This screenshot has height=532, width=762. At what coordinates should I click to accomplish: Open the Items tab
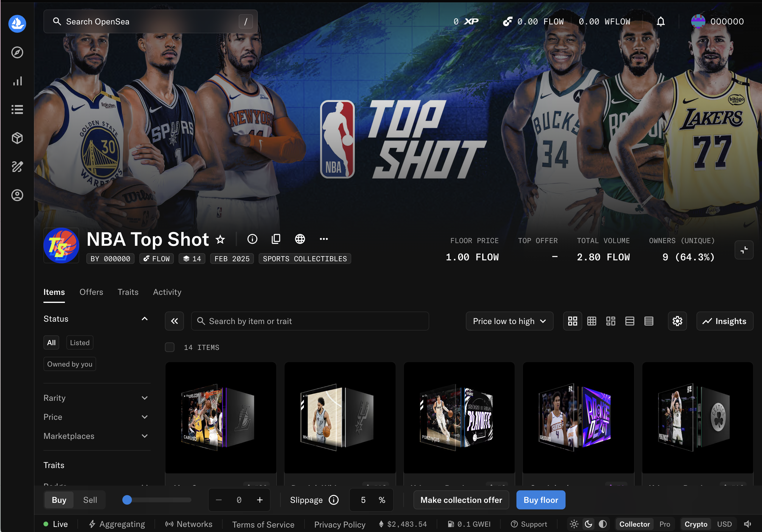tap(54, 292)
